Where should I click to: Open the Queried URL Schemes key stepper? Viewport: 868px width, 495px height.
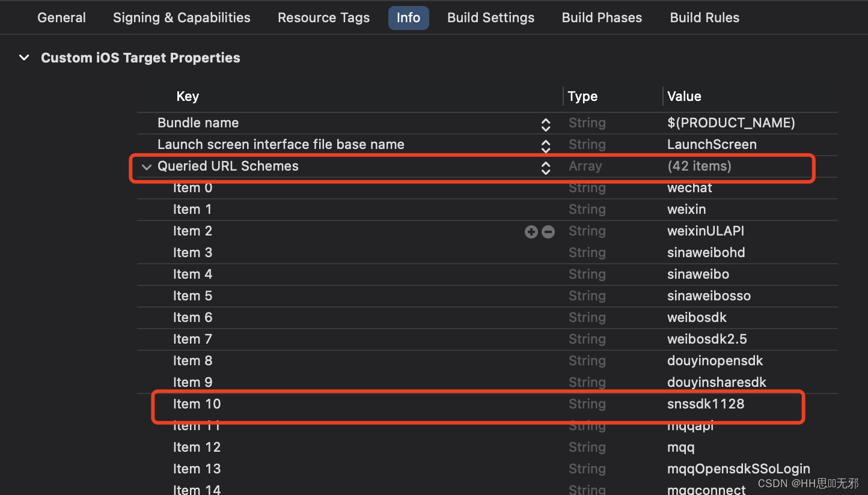(545, 167)
